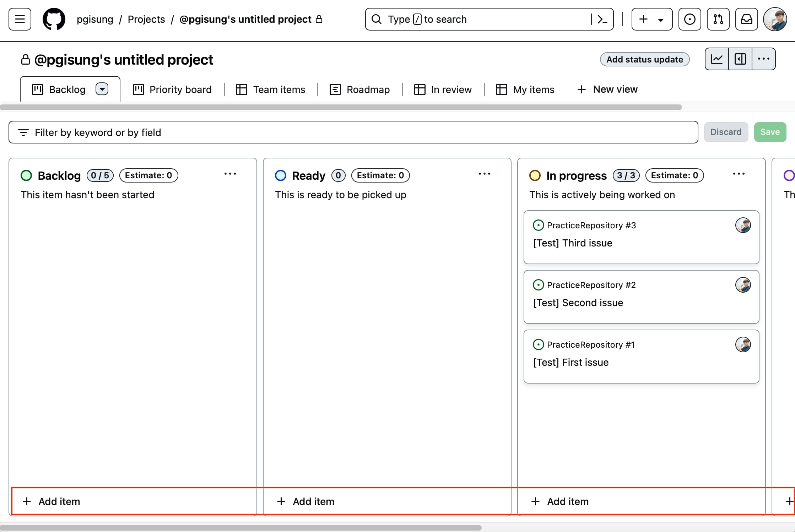Switch to the My items tab
This screenshot has width=795, height=532.
tap(525, 89)
